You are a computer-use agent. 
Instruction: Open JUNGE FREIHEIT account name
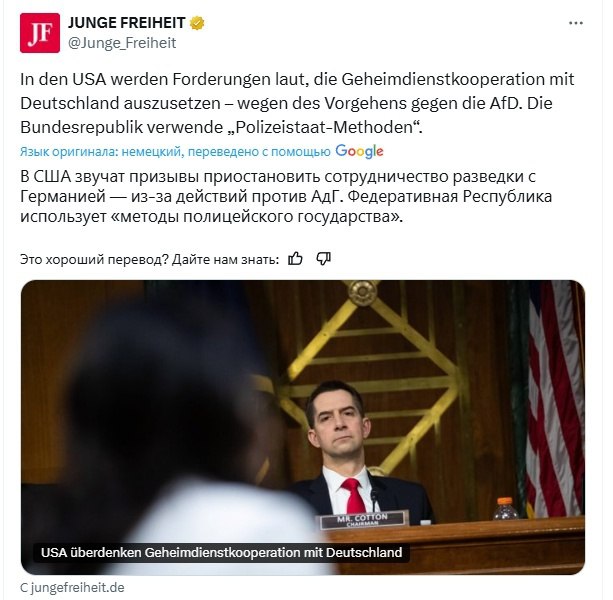point(126,23)
